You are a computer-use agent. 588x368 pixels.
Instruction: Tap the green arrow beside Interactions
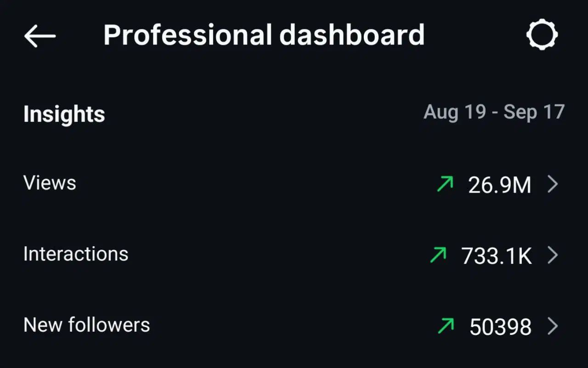438,255
